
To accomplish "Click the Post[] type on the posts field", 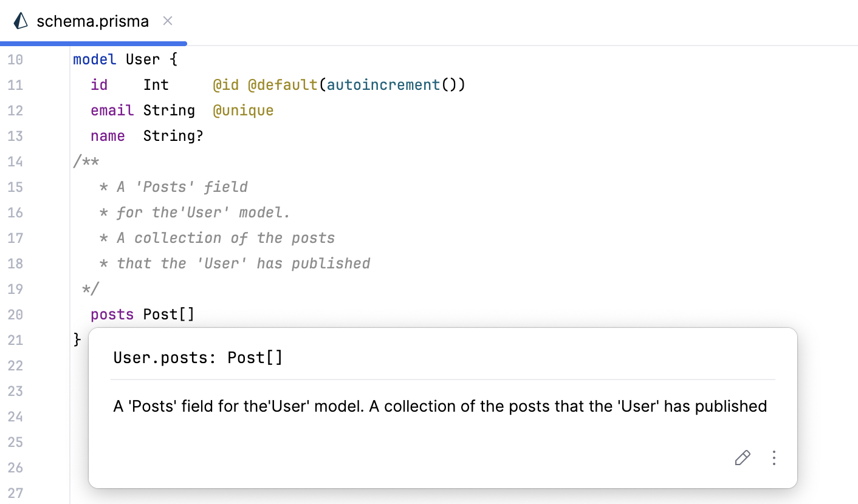I will coord(168,314).
